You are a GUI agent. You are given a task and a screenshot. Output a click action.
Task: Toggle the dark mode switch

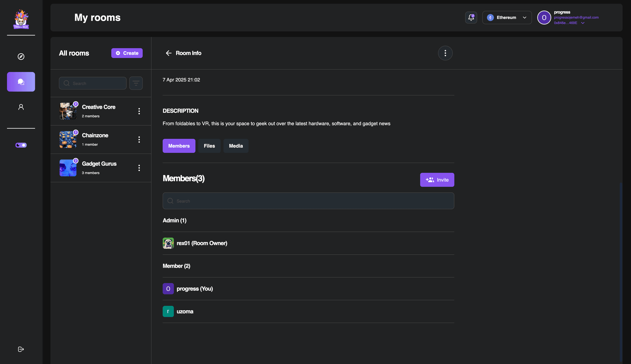click(x=21, y=145)
